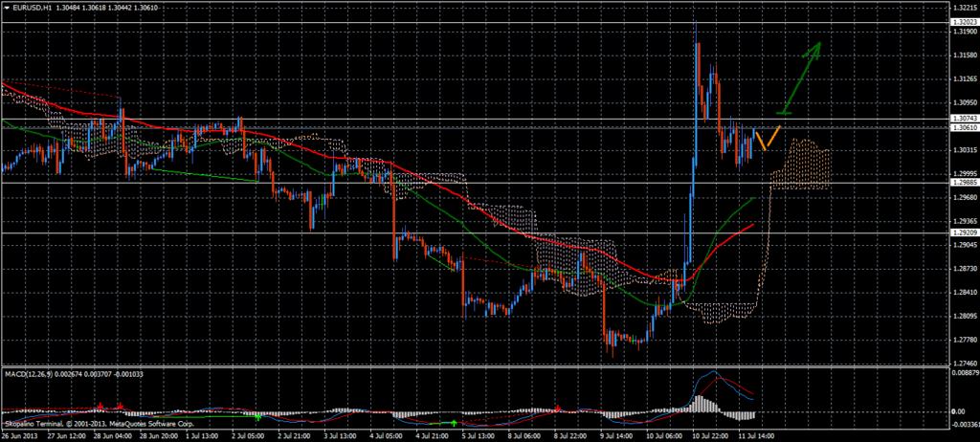Viewport: 980px width, 442px height.
Task: Click the 1.30743 horizontal line price label
Action: pos(963,119)
